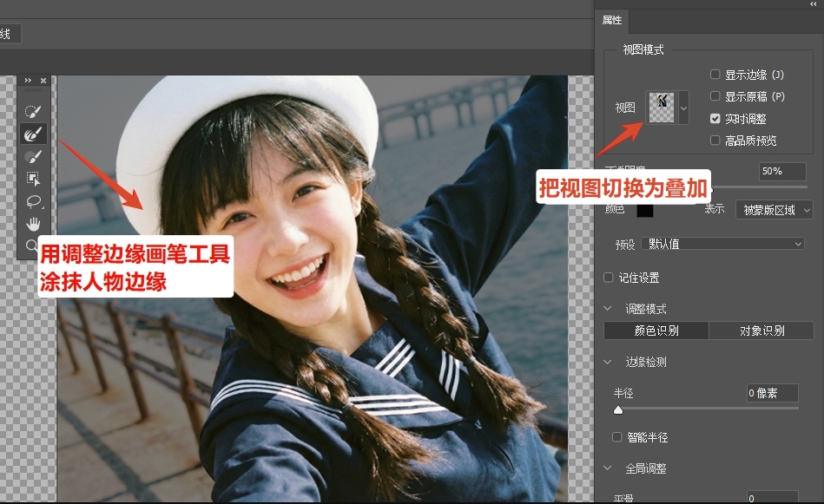Screen dimensions: 824x504
Task: Enable the 显示边缘 (J) checkbox
Action: [x=715, y=74]
